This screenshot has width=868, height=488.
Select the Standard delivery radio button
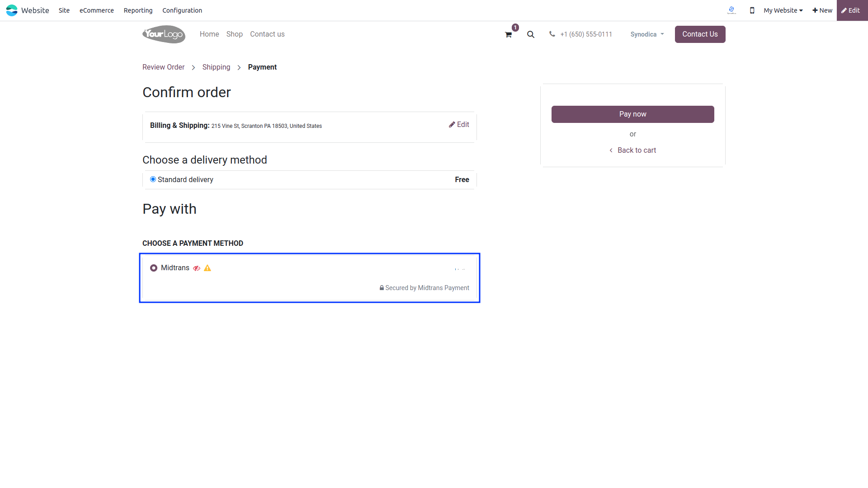coord(153,179)
